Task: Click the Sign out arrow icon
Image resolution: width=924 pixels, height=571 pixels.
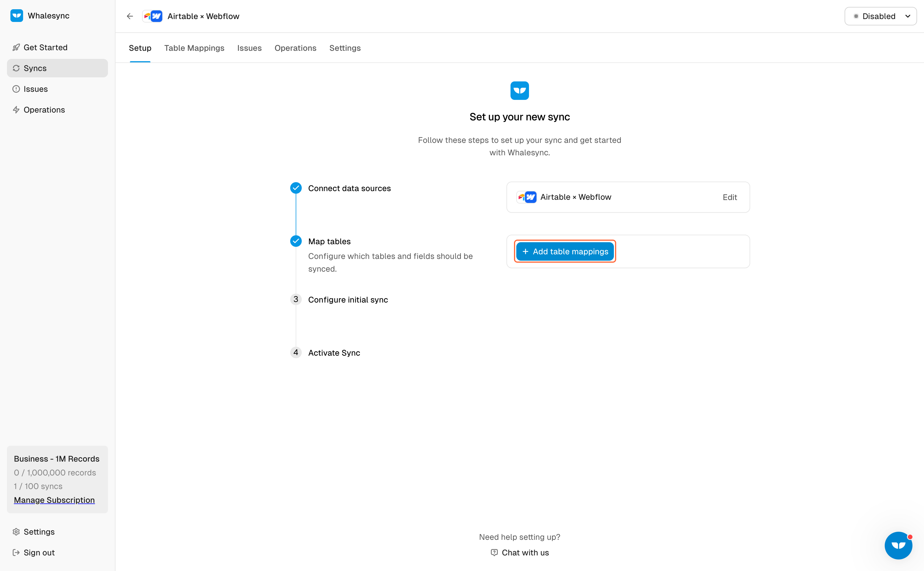Action: (x=16, y=553)
